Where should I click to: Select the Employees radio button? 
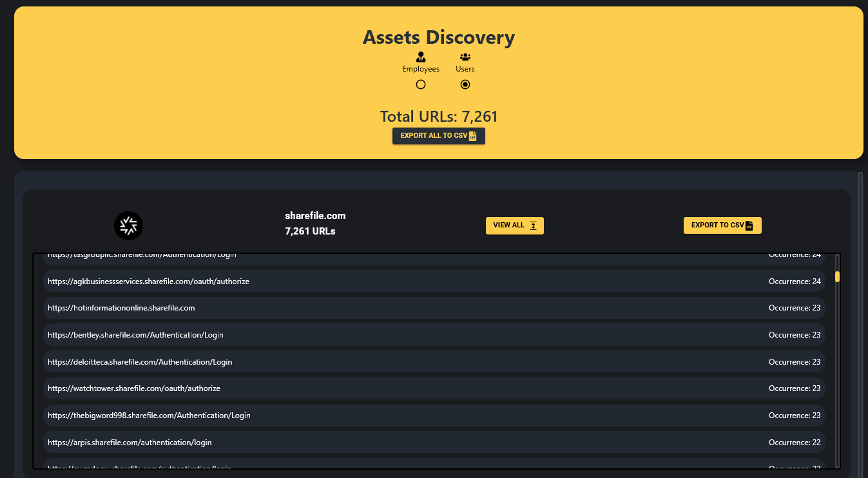[421, 84]
